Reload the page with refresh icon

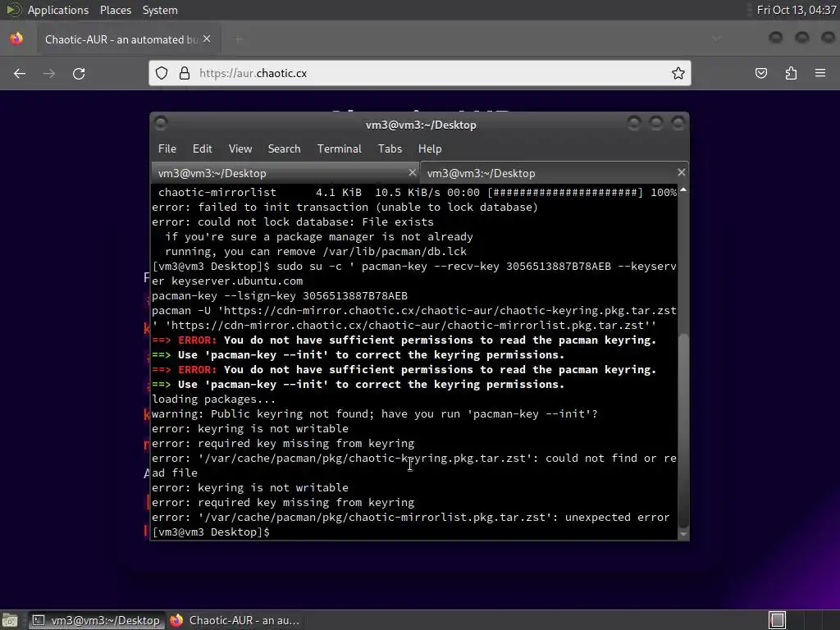tap(79, 73)
